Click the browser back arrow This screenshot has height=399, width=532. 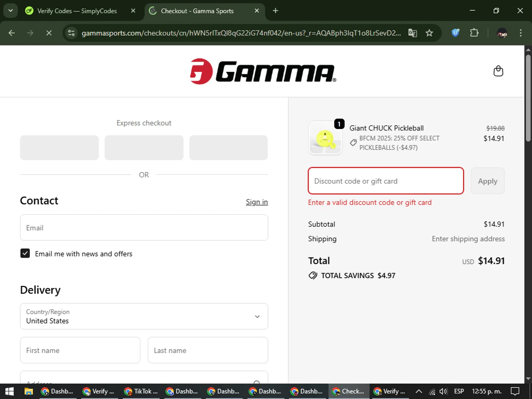[12, 33]
